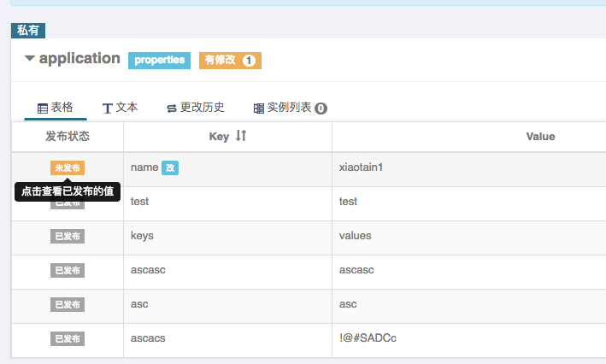Switch to the 表格 tab
The height and width of the screenshot is (364, 606).
[x=56, y=108]
